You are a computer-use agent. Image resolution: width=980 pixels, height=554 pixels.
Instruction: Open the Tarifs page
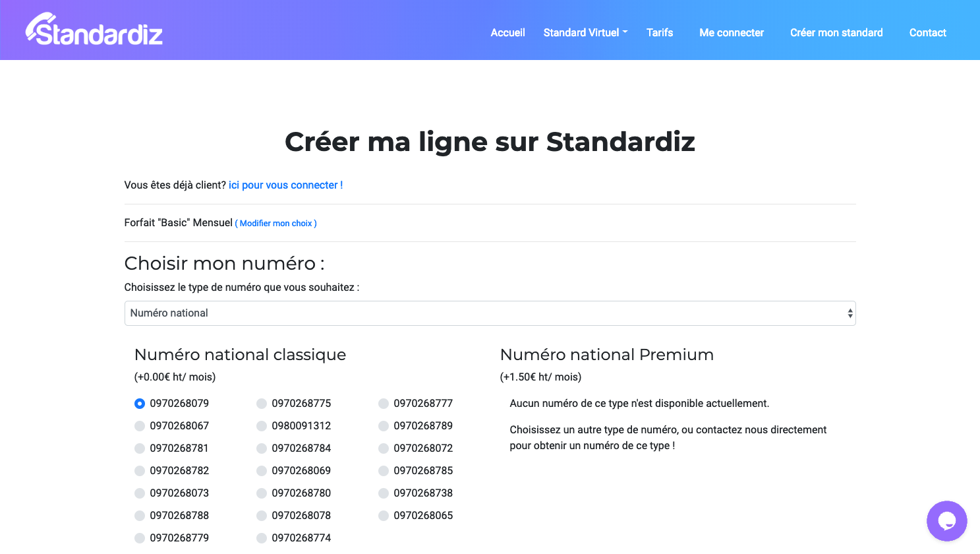click(660, 32)
